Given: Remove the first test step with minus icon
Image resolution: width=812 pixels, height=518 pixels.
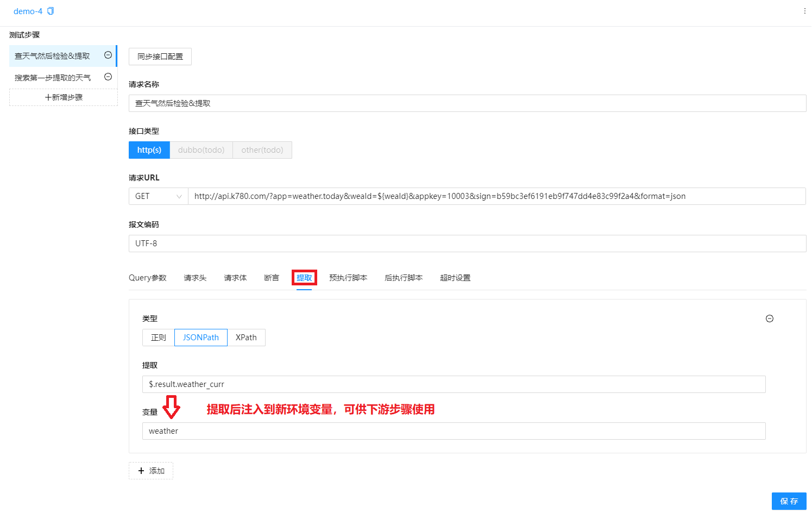Looking at the screenshot, I should [x=108, y=55].
